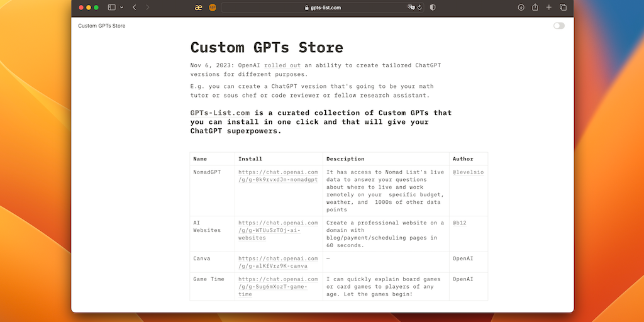Click the lock icon in address bar
644x322 pixels.
point(306,8)
